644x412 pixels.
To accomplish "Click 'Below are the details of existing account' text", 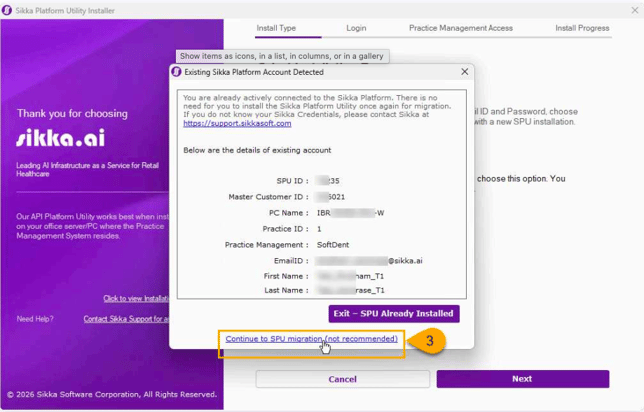I will (x=257, y=150).
